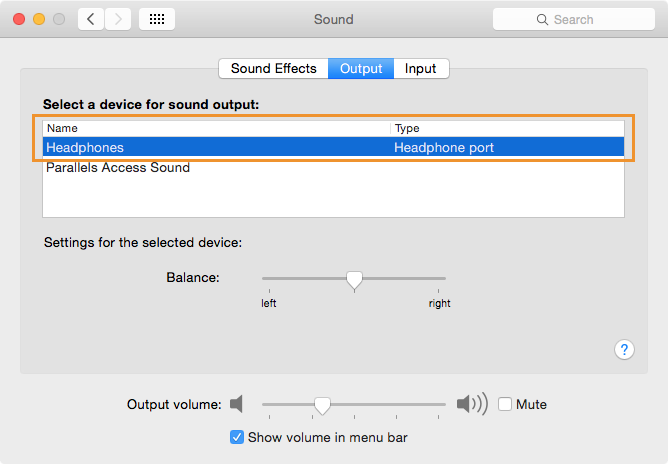Close the Sound window

pyautogui.click(x=19, y=19)
